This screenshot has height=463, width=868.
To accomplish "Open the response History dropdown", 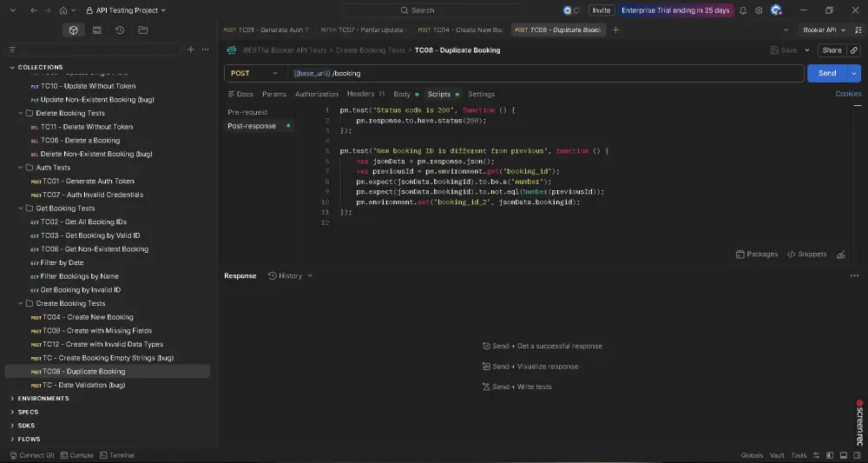I will click(x=291, y=276).
